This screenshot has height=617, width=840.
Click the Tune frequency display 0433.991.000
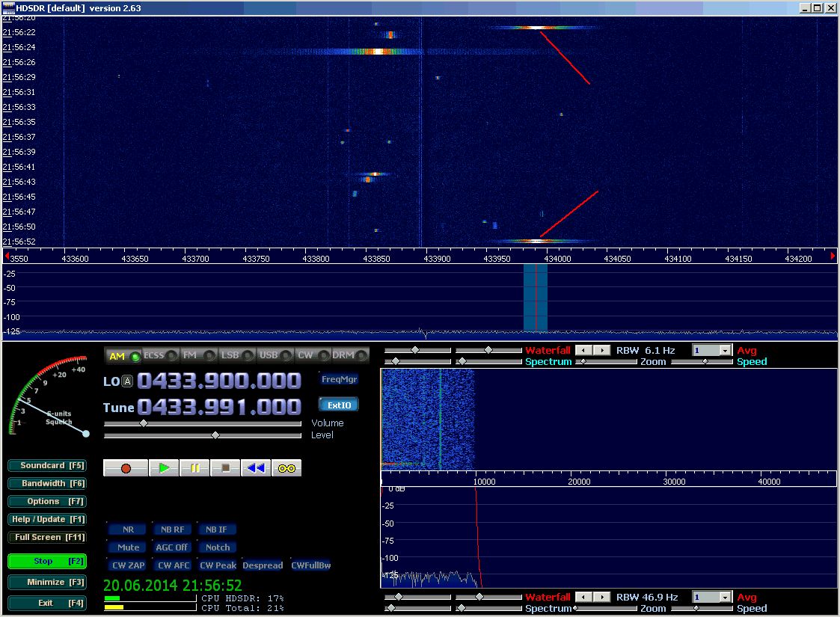(x=218, y=407)
